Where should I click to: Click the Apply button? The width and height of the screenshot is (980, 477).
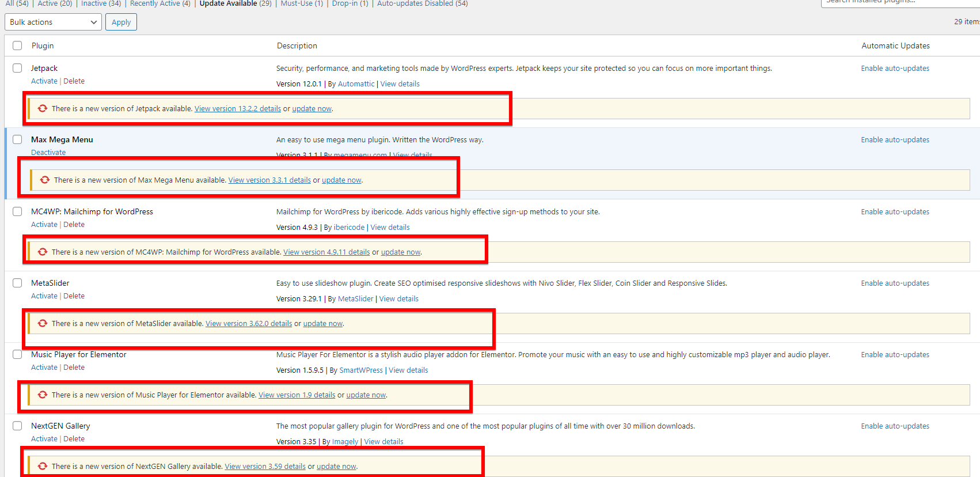pos(121,22)
